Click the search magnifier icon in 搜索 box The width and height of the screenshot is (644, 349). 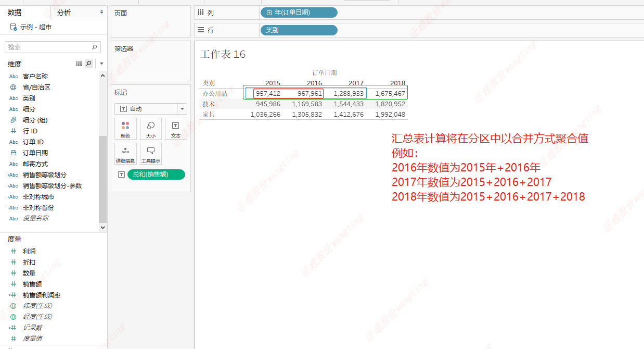tap(95, 47)
